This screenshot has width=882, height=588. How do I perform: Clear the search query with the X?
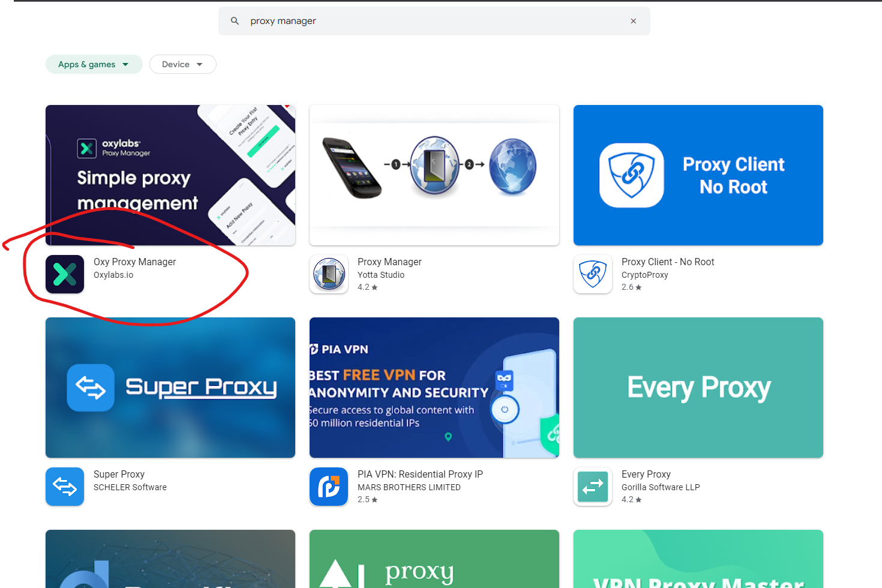tap(633, 20)
